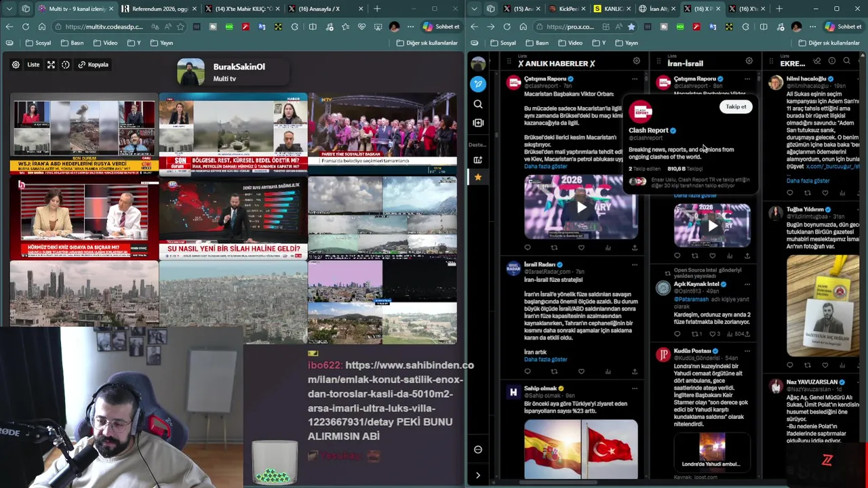Open more options on Sahip olmak post

point(635,388)
